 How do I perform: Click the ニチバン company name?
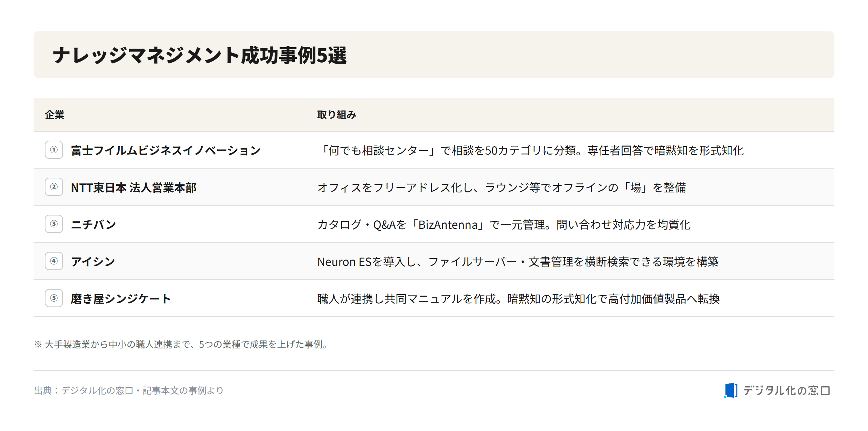[93, 225]
